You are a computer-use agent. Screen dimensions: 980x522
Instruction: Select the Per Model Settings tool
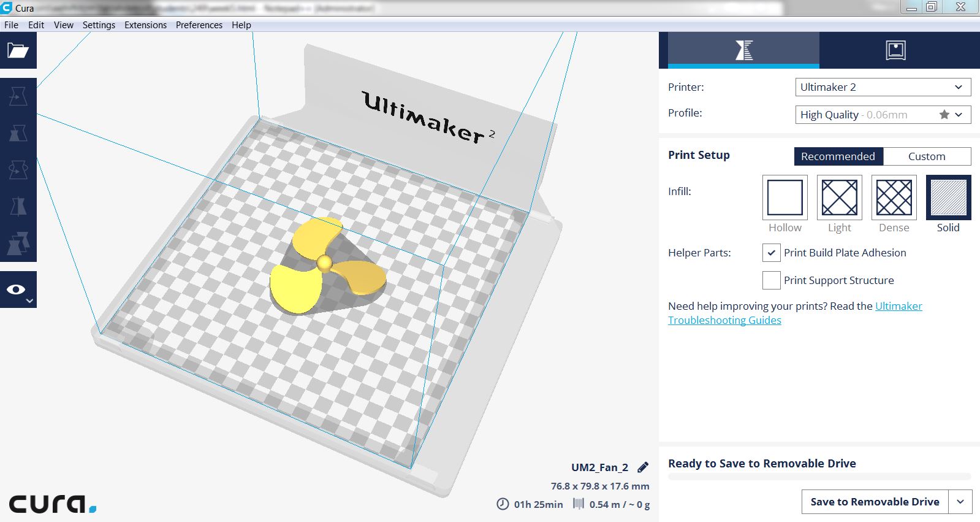point(18,244)
